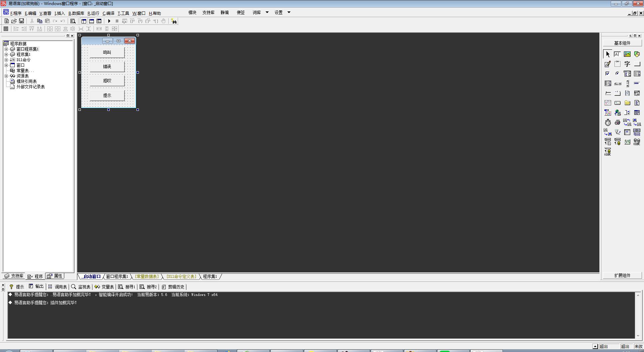Open the F.程序 menu
The width and height of the screenshot is (644, 352).
[15, 13]
